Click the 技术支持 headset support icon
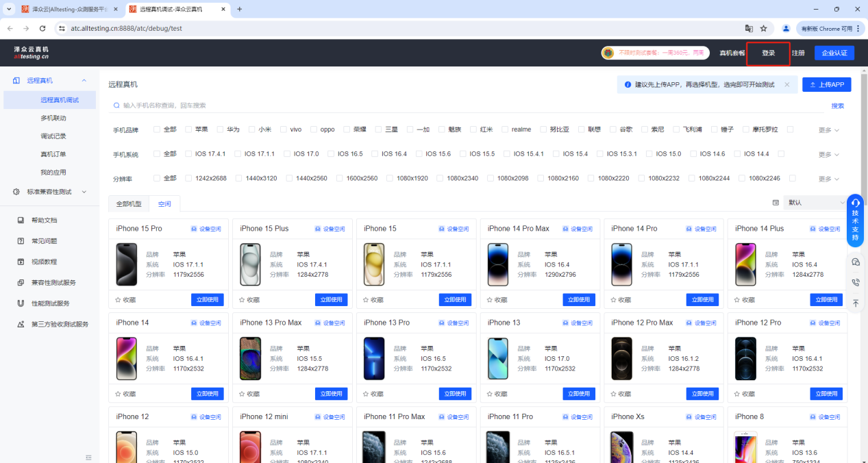Viewport: 868px width, 463px height. click(x=855, y=203)
